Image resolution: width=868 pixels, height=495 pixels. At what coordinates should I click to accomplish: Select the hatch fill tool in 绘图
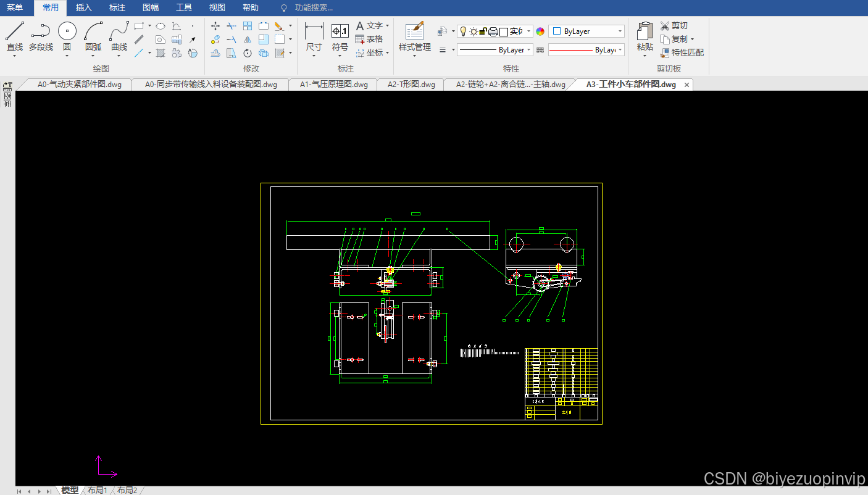[161, 53]
